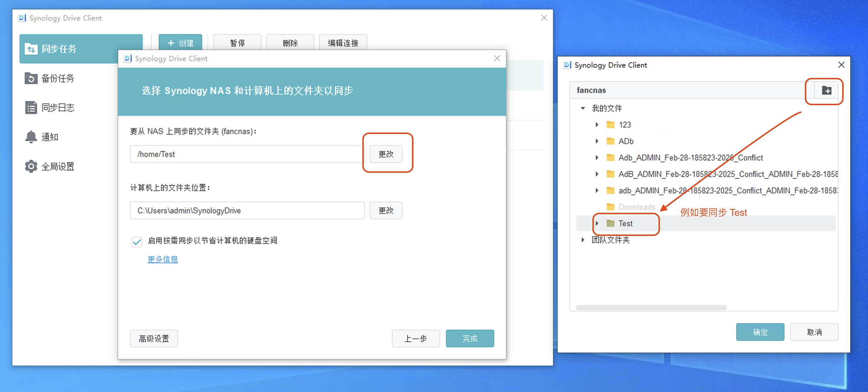Image resolution: width=868 pixels, height=392 pixels.
Task: Open the 同步日志 sync log icon
Action: pyautogui.click(x=31, y=108)
